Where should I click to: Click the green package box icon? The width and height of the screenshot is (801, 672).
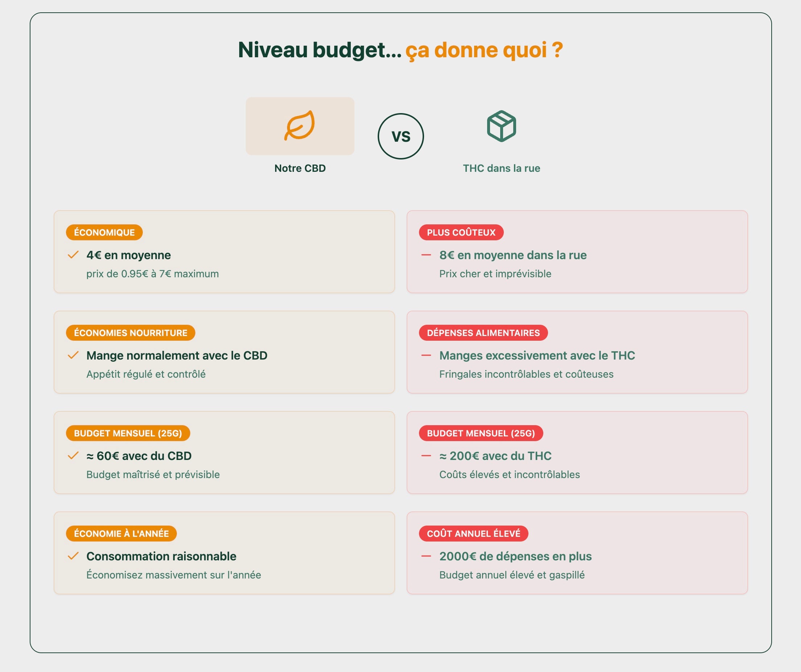click(x=501, y=126)
